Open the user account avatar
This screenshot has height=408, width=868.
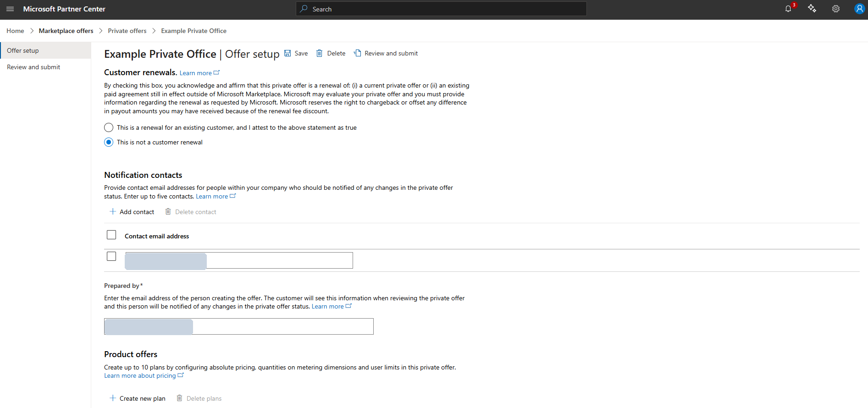pos(860,9)
